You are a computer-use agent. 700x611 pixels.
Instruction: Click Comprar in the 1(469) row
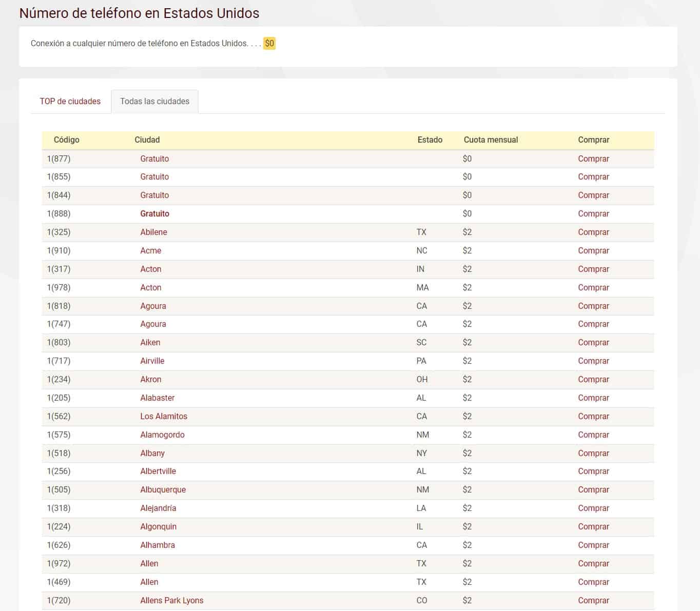593,582
